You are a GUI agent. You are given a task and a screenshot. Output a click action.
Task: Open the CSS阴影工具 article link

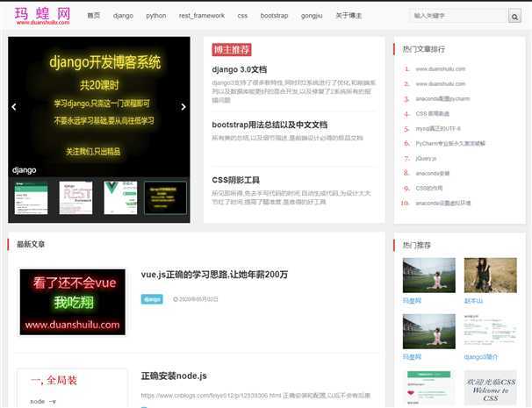click(x=236, y=180)
